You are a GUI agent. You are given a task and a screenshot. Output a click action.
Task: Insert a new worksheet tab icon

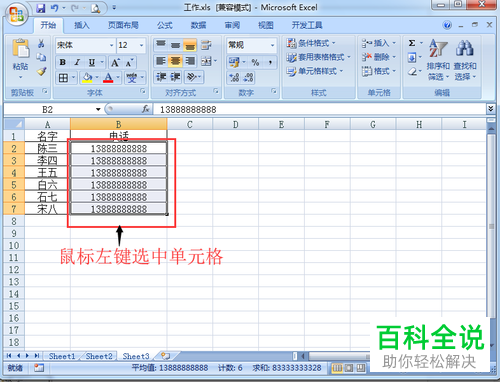pyautogui.click(x=165, y=356)
